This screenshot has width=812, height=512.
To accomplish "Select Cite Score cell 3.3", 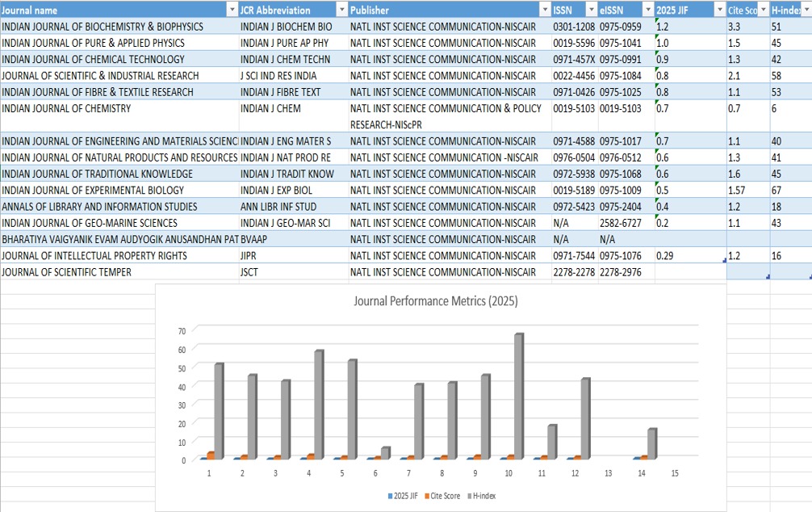I will tap(748, 27).
